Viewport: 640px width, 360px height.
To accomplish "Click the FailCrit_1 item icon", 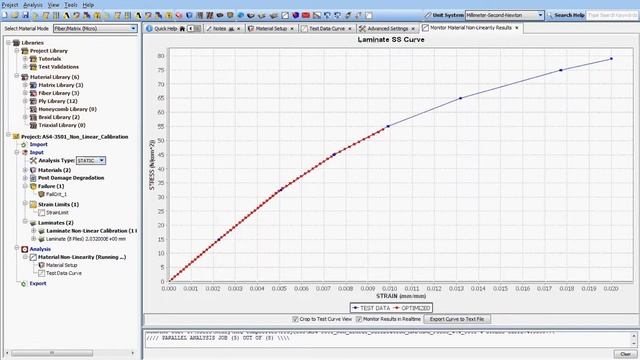I will [41, 194].
